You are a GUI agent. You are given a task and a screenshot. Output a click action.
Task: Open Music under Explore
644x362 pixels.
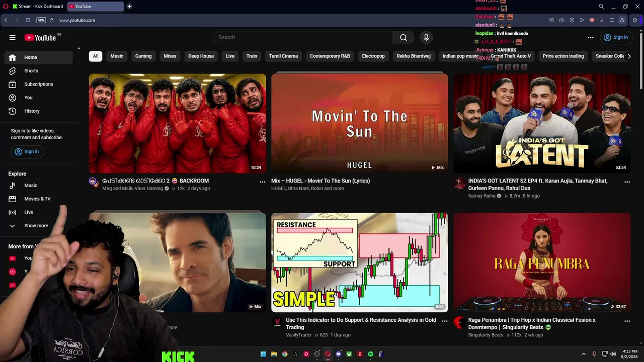coord(39,186)
